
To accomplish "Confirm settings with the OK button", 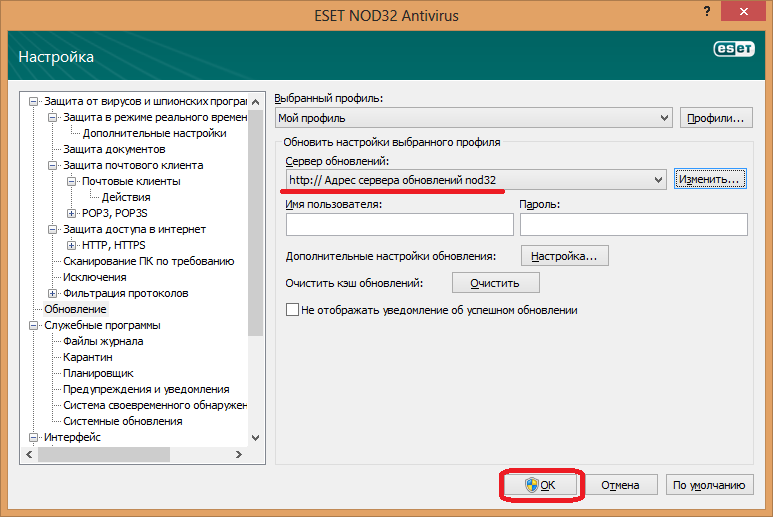I will (541, 485).
